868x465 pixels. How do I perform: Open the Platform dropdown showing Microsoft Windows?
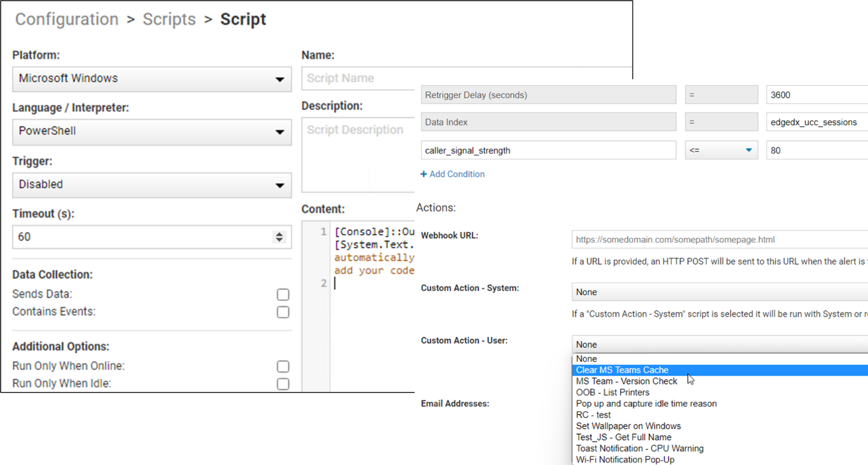pos(152,79)
